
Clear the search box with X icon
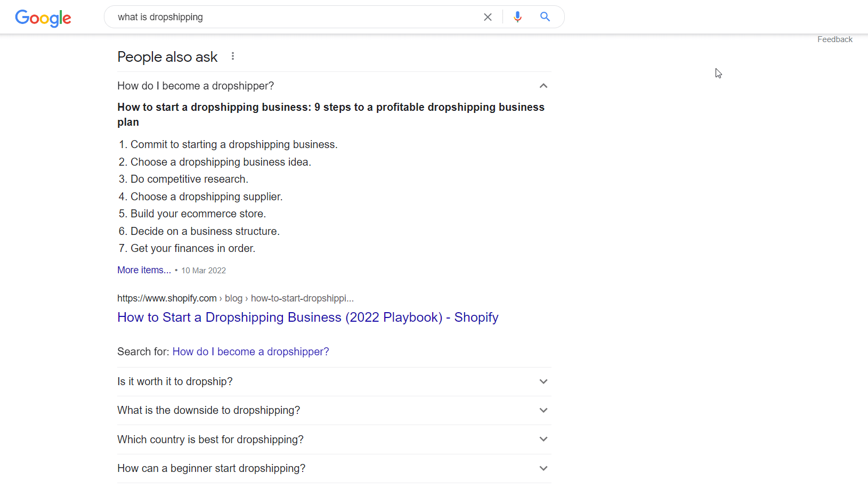[488, 17]
